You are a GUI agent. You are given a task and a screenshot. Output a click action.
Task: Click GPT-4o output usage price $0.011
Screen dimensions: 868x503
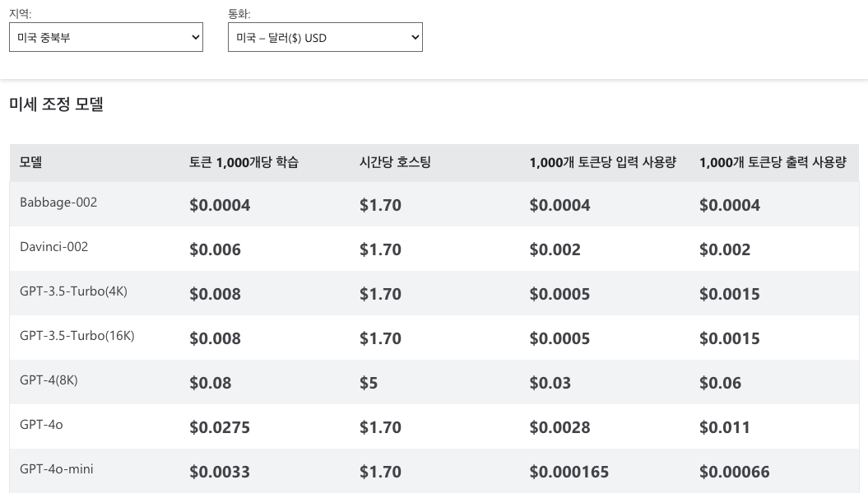click(725, 427)
